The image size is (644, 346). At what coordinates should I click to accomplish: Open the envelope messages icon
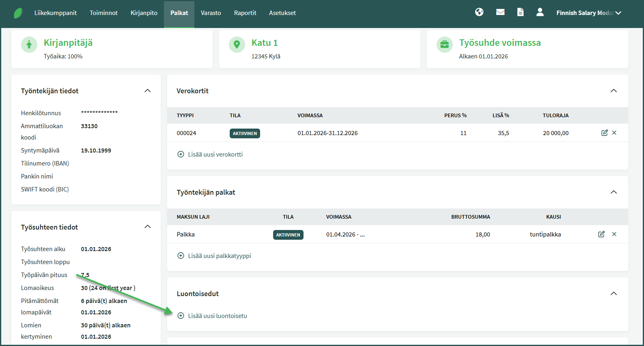tap(500, 12)
